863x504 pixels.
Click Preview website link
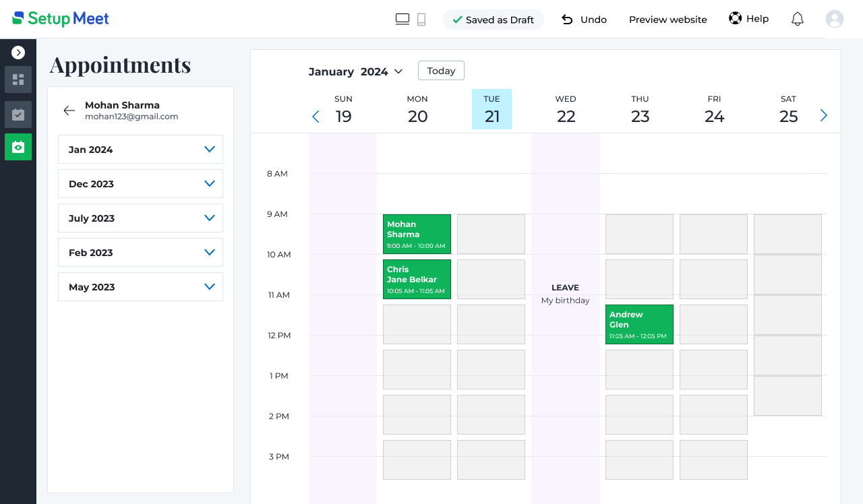click(667, 20)
